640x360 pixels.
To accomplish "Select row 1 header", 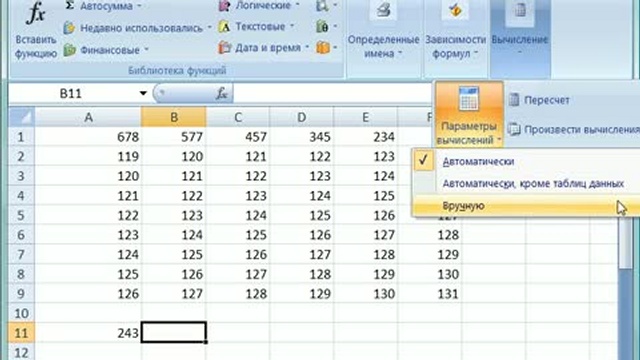I will [21, 137].
